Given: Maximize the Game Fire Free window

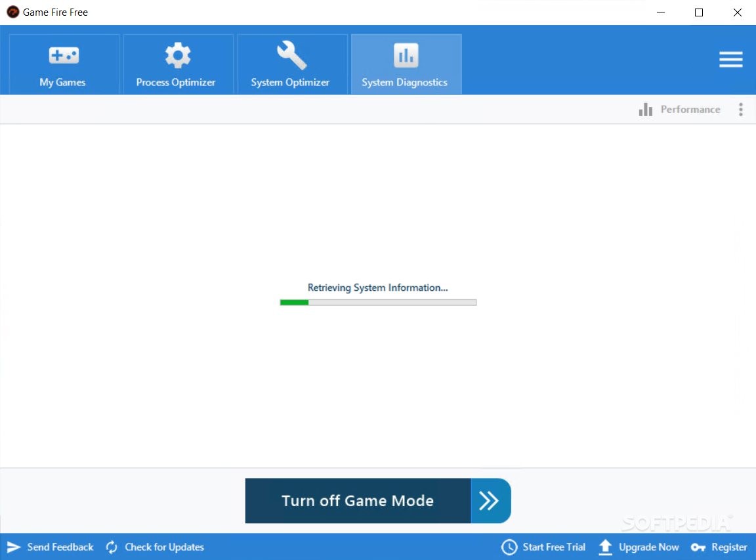Looking at the screenshot, I should tap(699, 12).
